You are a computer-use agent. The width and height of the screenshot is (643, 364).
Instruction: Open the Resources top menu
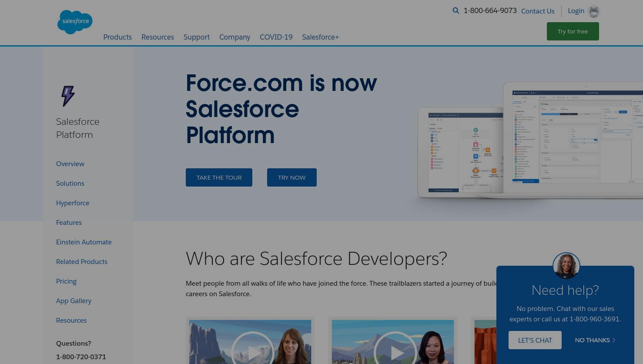pos(157,37)
